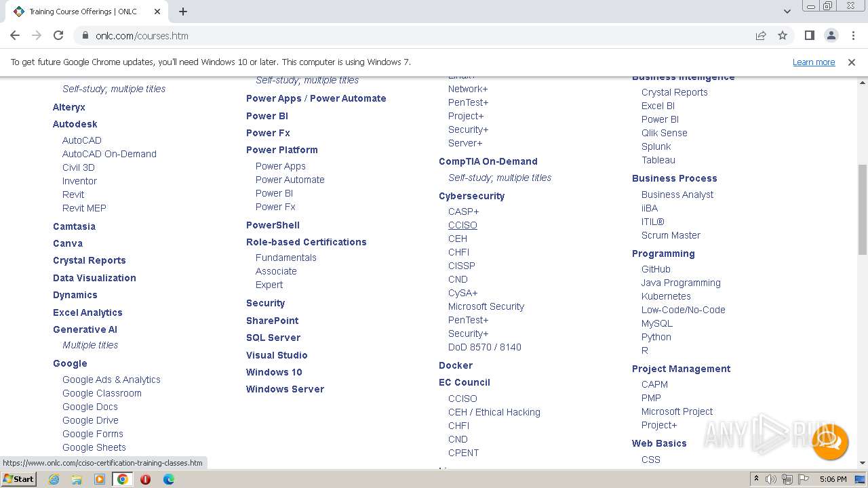Dismiss the Chrome update notification bar
The image size is (868, 488).
[852, 62]
